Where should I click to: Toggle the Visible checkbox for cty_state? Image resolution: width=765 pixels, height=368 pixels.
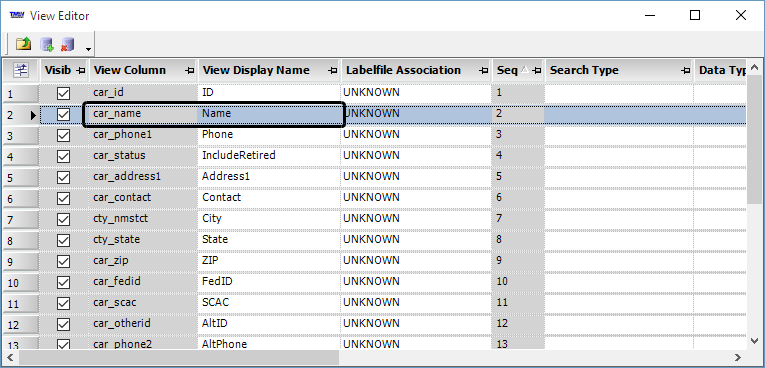pyautogui.click(x=63, y=240)
